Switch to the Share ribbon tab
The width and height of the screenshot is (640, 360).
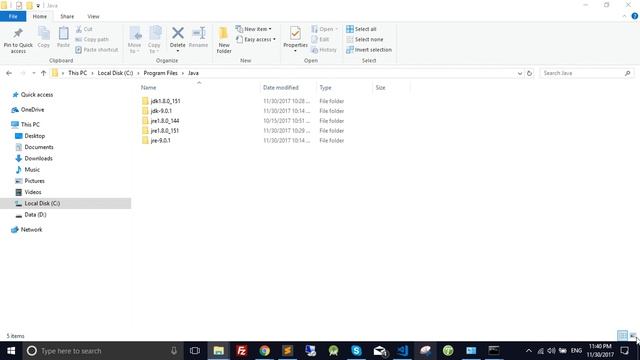point(67,16)
